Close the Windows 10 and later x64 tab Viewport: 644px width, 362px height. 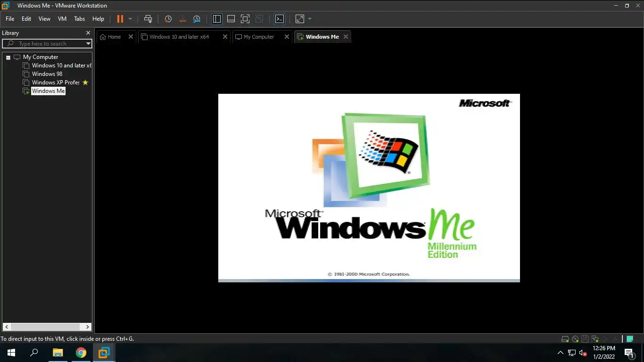225,37
